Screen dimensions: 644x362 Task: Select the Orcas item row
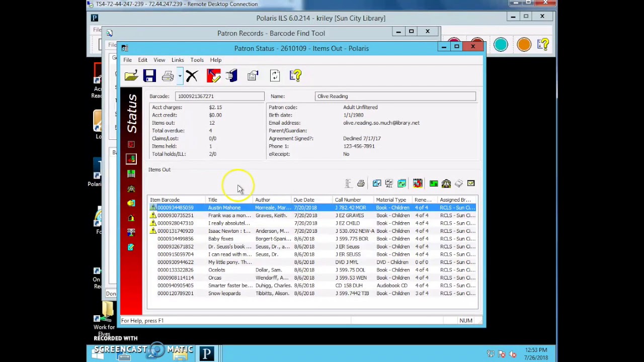click(x=312, y=278)
